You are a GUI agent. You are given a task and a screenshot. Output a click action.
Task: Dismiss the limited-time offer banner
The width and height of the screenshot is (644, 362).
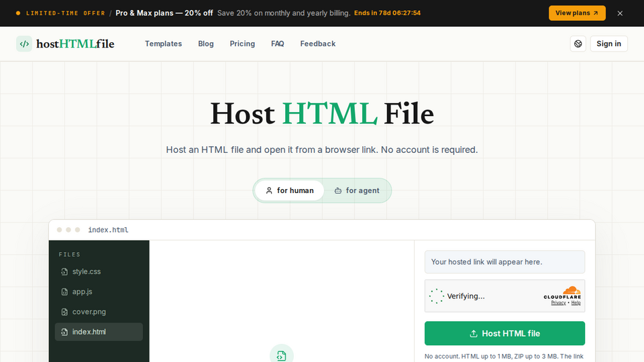[620, 13]
